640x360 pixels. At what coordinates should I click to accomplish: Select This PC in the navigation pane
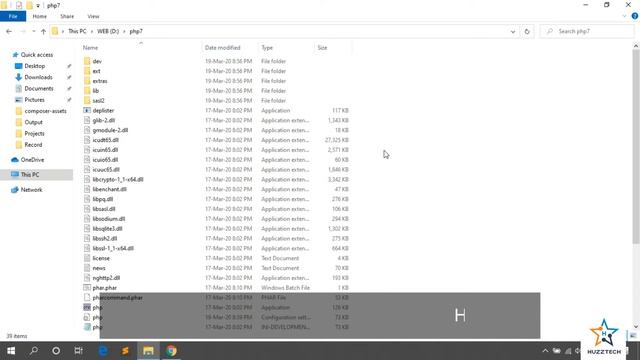[30, 175]
